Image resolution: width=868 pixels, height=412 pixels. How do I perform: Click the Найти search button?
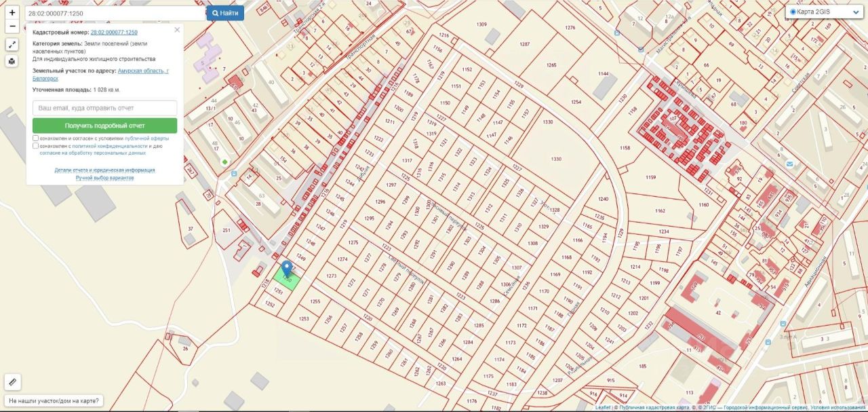click(x=225, y=13)
